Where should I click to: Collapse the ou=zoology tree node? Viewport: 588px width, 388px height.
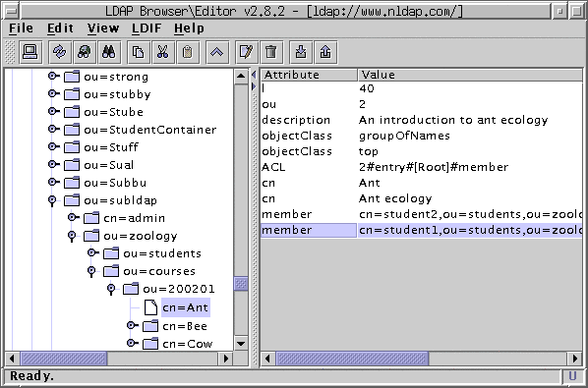(x=72, y=237)
